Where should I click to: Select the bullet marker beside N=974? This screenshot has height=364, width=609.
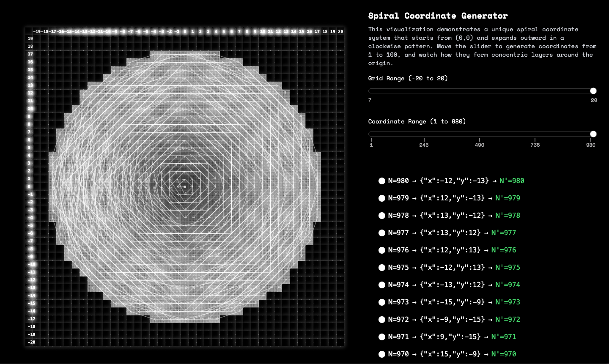coord(382,285)
